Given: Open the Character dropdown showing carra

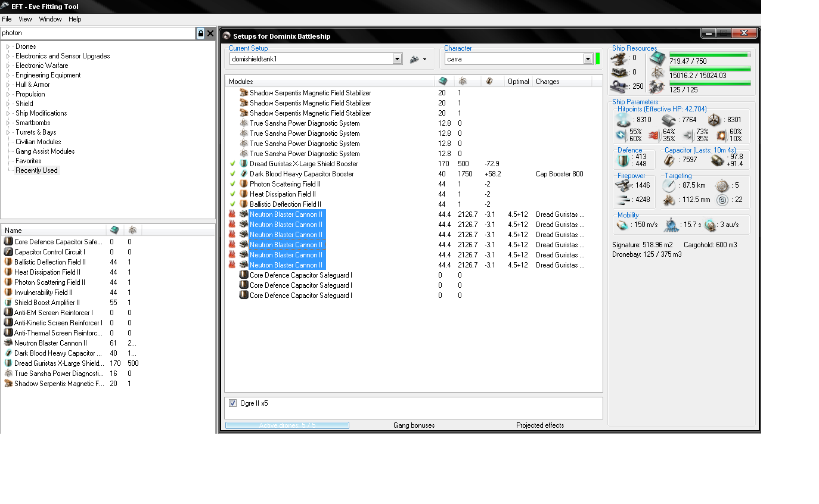Looking at the screenshot, I should [588, 59].
